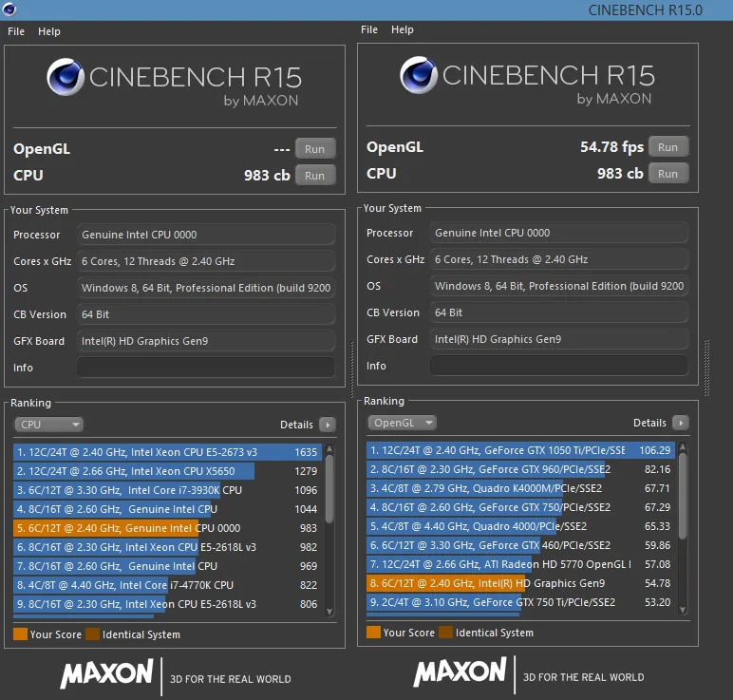The height and width of the screenshot is (700, 733).
Task: Click the Info field in the left window
Action: 206,368
